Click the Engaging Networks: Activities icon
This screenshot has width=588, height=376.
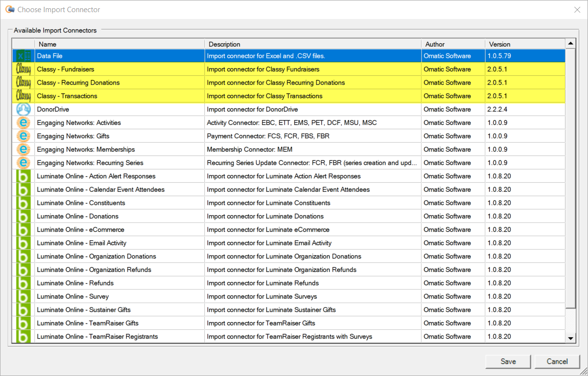pos(23,123)
